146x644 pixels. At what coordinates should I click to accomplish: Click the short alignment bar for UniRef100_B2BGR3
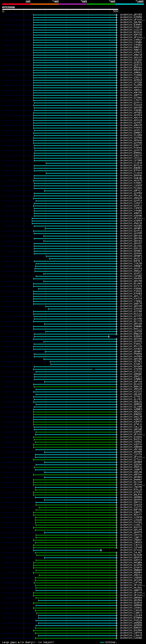click(x=72, y=337)
